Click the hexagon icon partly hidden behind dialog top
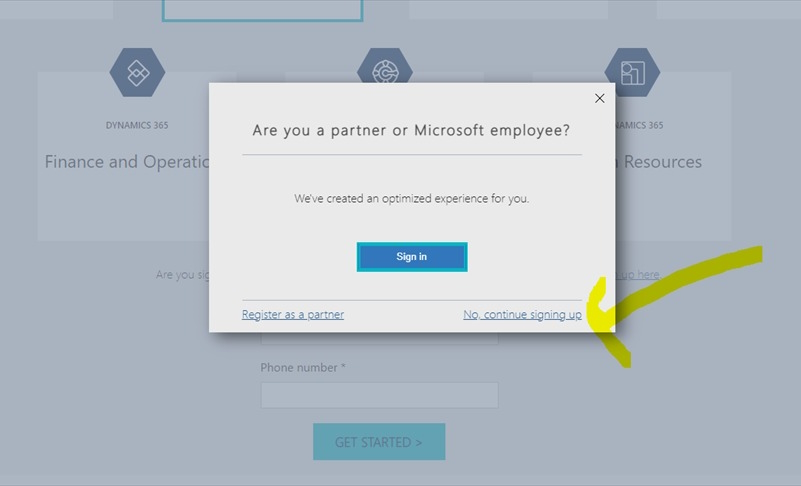The image size is (801, 486). 385,65
